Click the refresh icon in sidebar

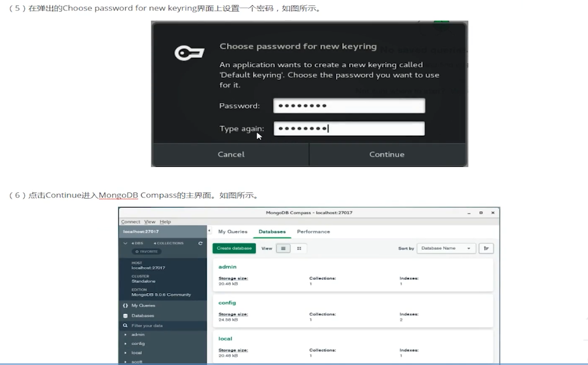[201, 243]
